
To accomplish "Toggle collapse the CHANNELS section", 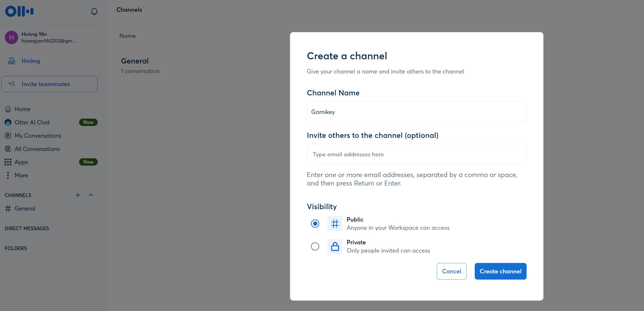I will click(91, 195).
